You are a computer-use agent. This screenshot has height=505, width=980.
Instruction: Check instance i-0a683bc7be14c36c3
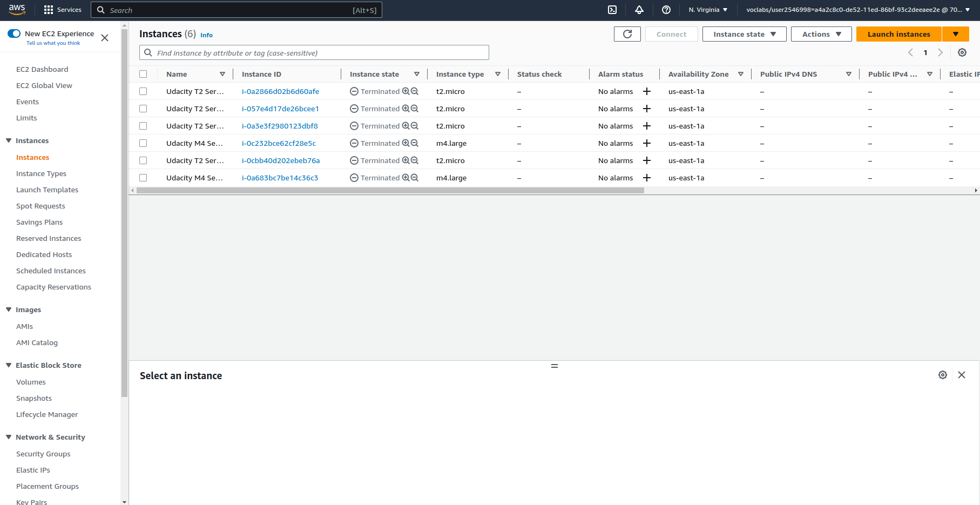143,178
